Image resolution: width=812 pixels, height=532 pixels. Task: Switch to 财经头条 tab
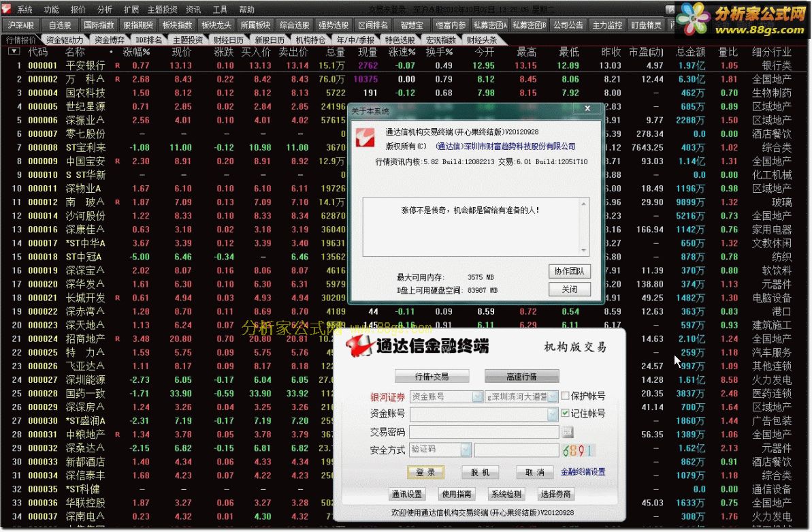click(x=482, y=40)
